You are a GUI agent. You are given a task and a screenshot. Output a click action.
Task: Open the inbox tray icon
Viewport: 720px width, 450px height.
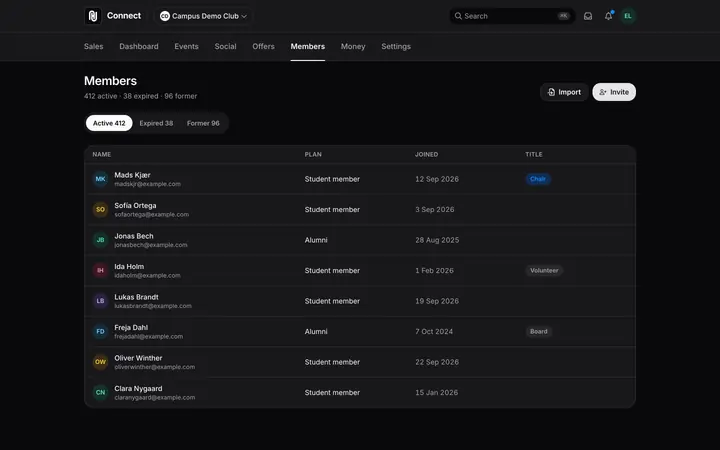588,16
